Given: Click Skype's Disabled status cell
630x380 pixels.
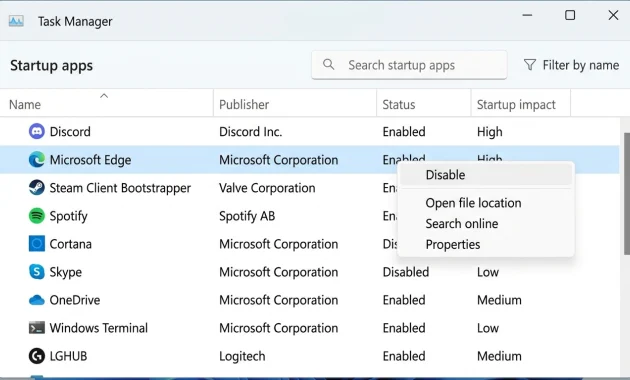Looking at the screenshot, I should tap(406, 272).
